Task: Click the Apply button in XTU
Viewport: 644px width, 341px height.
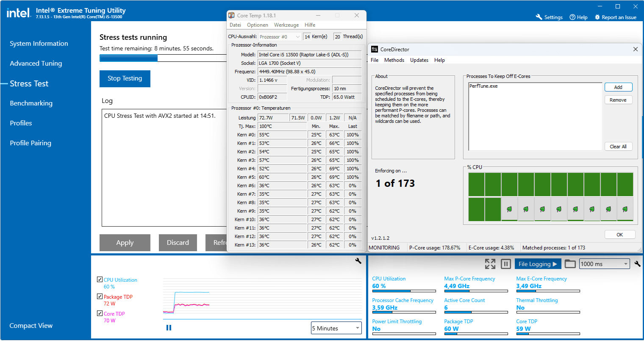Action: pos(125,243)
